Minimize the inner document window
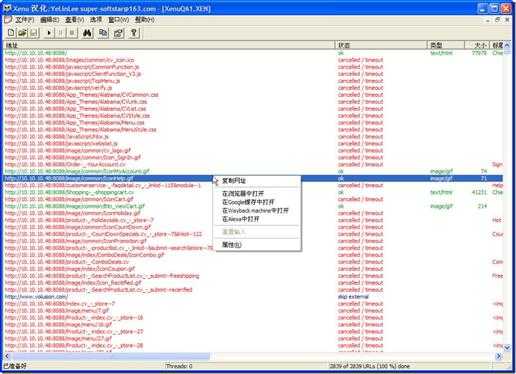 pos(488,20)
